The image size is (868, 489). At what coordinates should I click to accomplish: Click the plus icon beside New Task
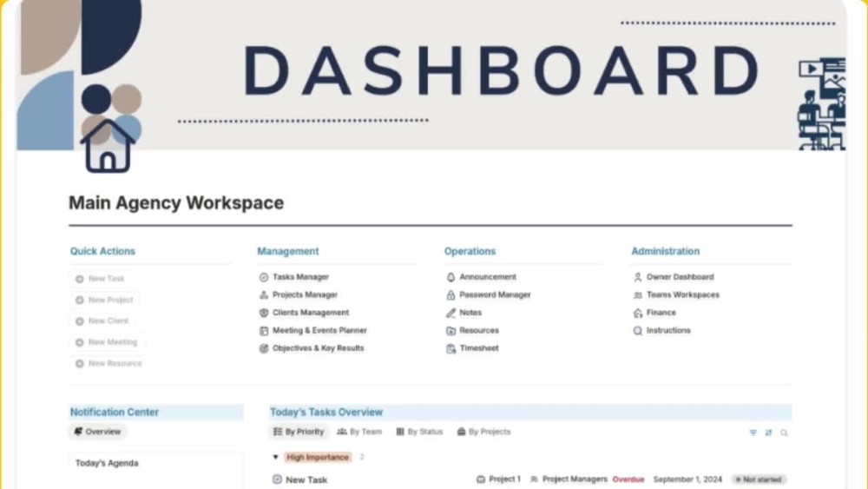[x=80, y=279]
